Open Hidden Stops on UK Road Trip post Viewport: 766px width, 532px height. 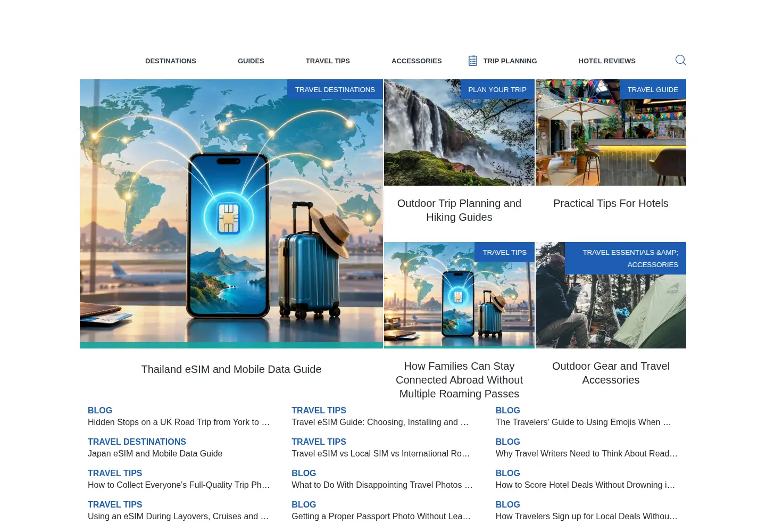click(x=179, y=422)
